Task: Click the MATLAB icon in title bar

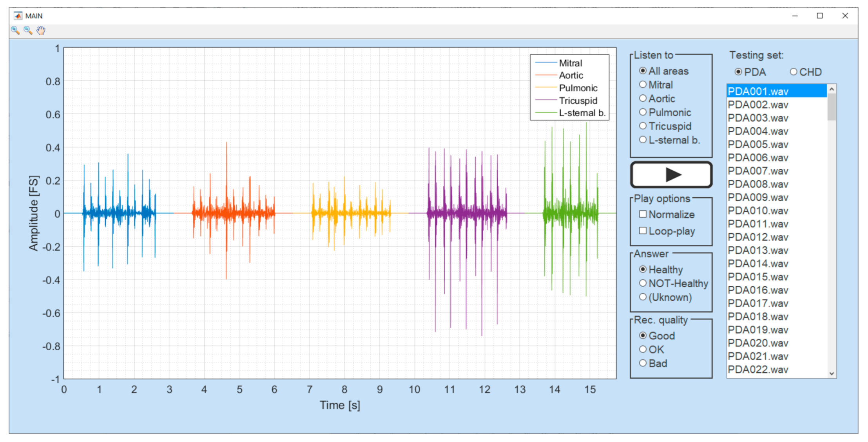Action: point(18,16)
